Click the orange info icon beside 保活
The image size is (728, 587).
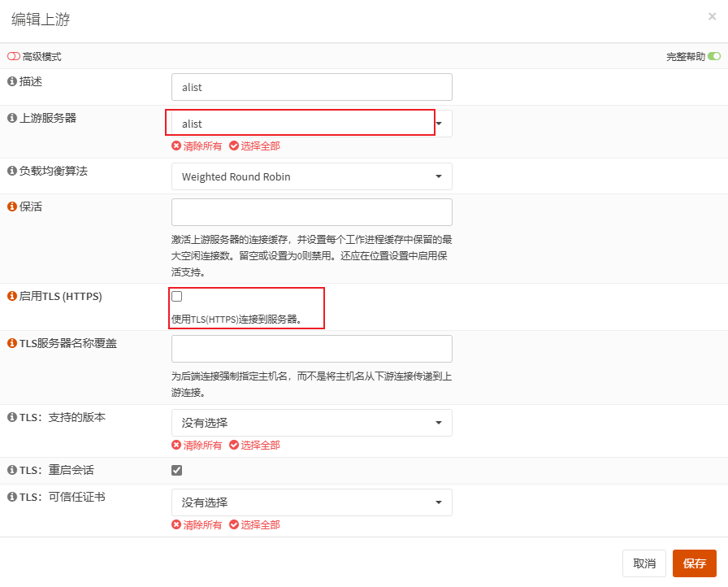(12, 207)
